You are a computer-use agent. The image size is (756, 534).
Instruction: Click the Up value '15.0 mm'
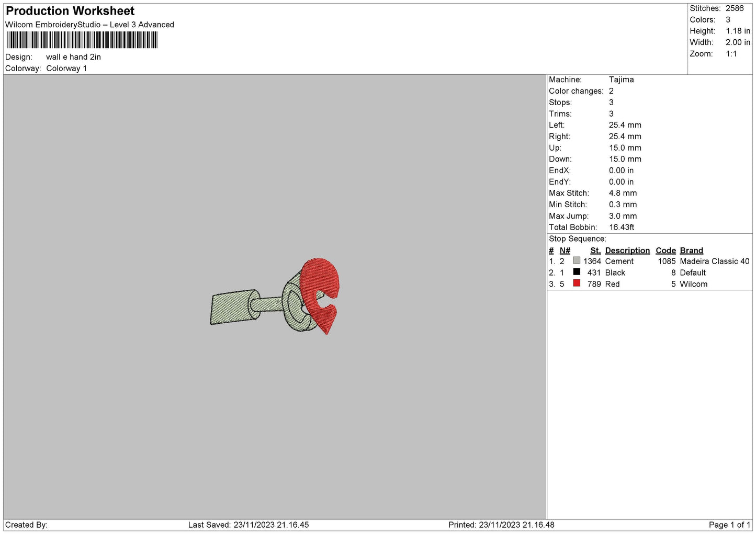pos(625,148)
